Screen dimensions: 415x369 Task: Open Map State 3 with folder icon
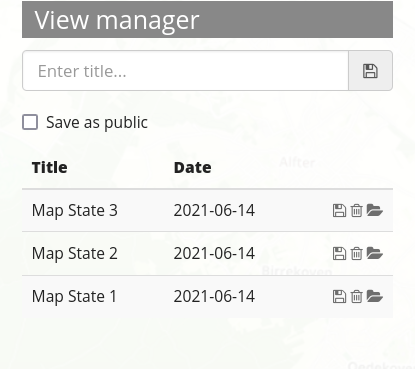pyautogui.click(x=374, y=211)
